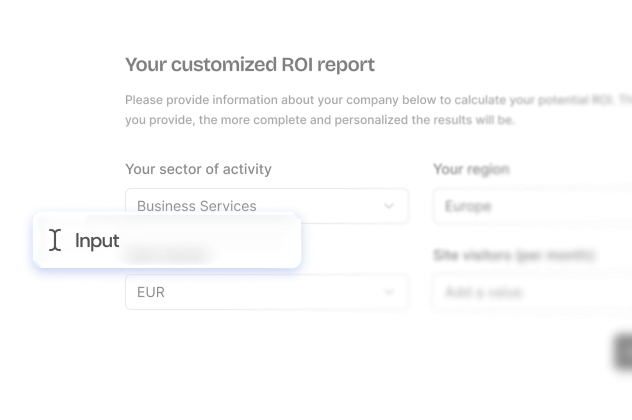The image size is (632, 420).
Task: Click the floating Input label
Action: tap(98, 241)
